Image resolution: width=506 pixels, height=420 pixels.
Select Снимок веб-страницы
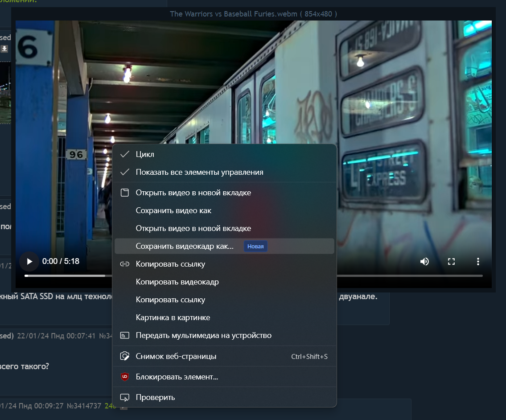pos(224,356)
